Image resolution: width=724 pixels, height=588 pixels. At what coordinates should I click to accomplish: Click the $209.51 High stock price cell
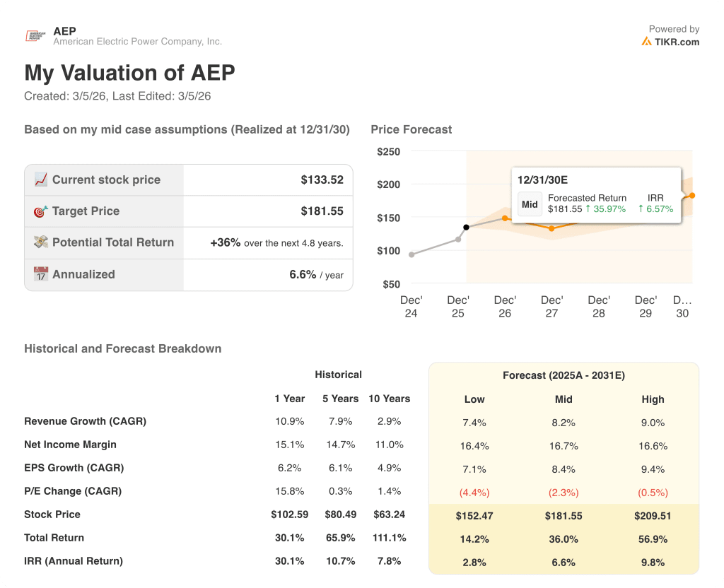[x=653, y=516]
